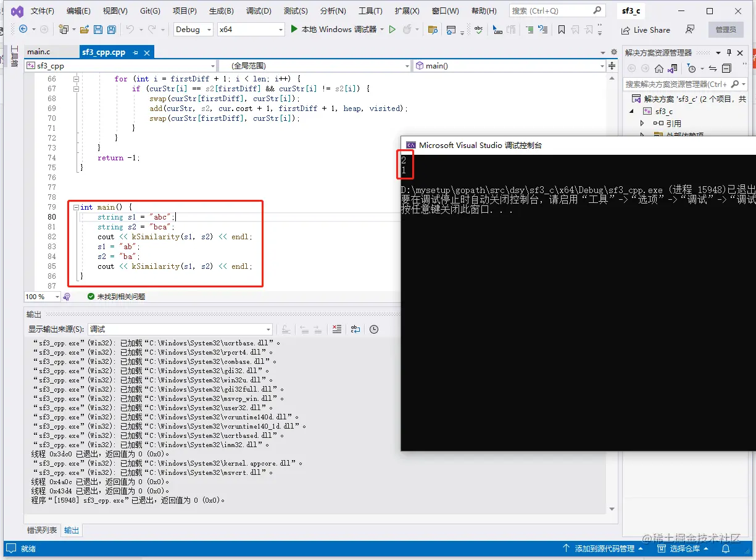Open the Git(G) menu
Viewport: 756px width, 560px height.
point(150,11)
